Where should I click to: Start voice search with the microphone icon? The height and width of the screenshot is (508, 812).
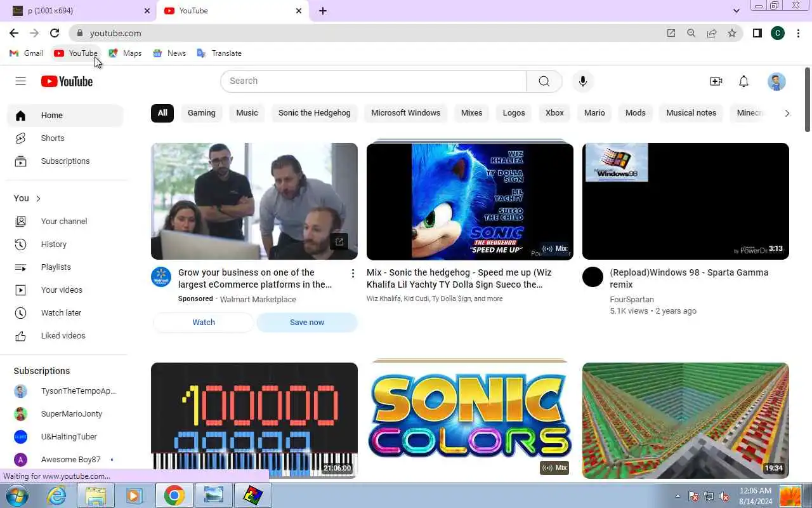pyautogui.click(x=583, y=81)
